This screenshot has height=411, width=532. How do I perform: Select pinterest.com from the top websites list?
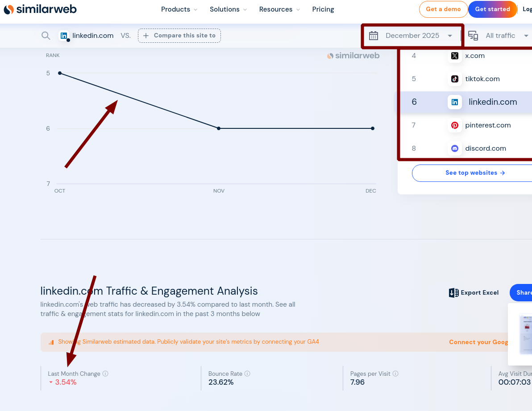tap(488, 125)
